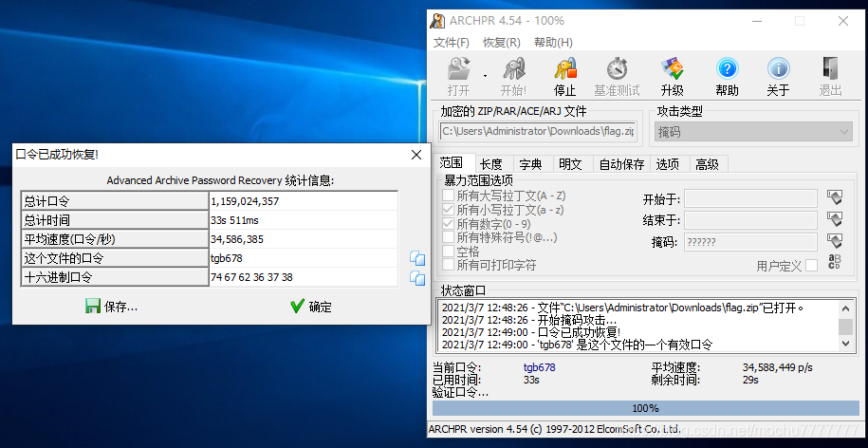Minimize the ARCHPR window
This screenshot has height=448, width=868.
(757, 21)
